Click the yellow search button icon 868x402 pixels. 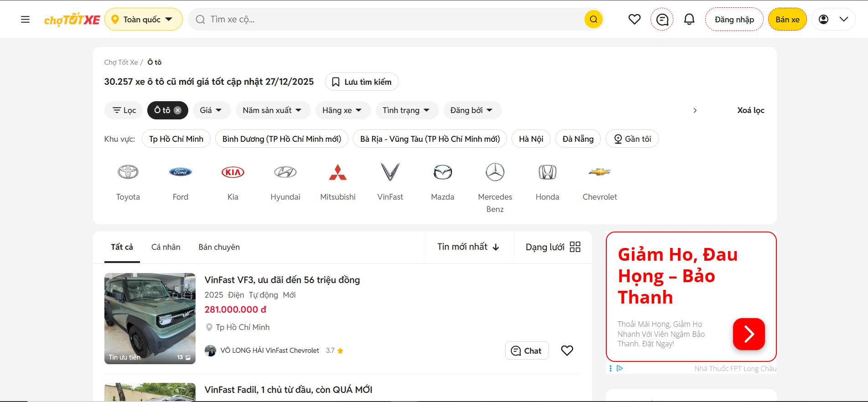coord(593,20)
